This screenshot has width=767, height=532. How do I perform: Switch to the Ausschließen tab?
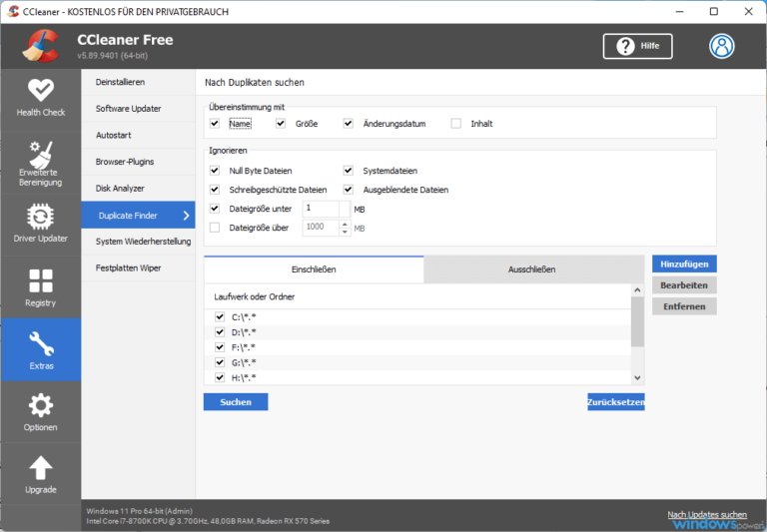(x=534, y=269)
